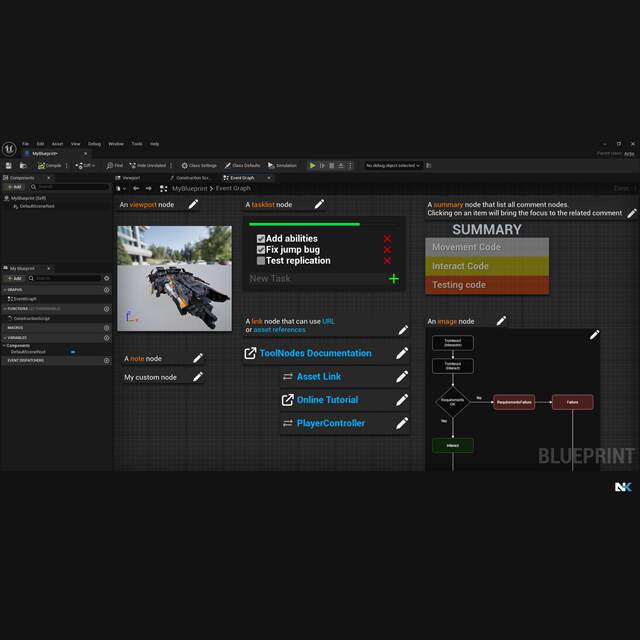Image resolution: width=640 pixels, height=640 pixels.
Task: Collapse the FUNCTIONS section
Action: (x=5, y=309)
